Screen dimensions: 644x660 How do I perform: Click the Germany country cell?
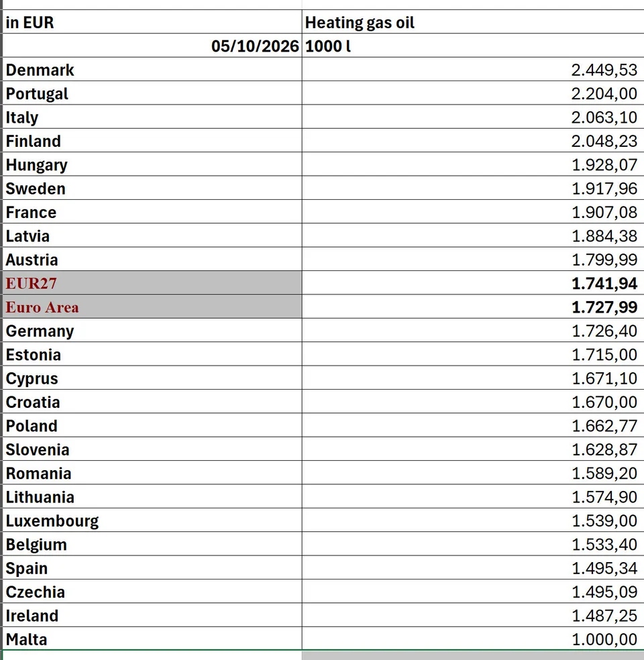[x=152, y=331]
